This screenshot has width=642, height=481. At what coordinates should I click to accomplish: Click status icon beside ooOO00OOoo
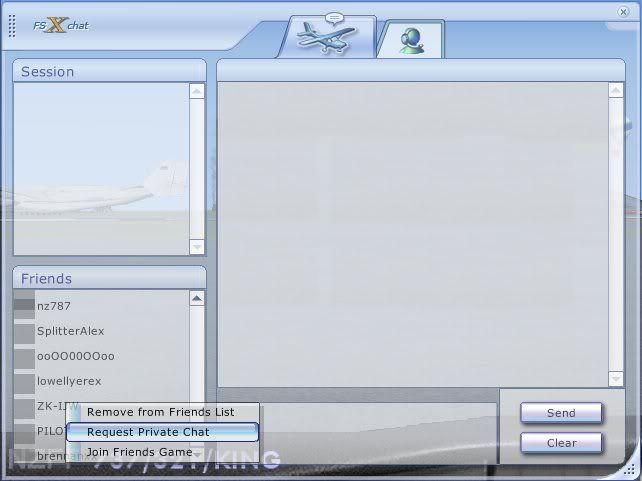point(25,358)
